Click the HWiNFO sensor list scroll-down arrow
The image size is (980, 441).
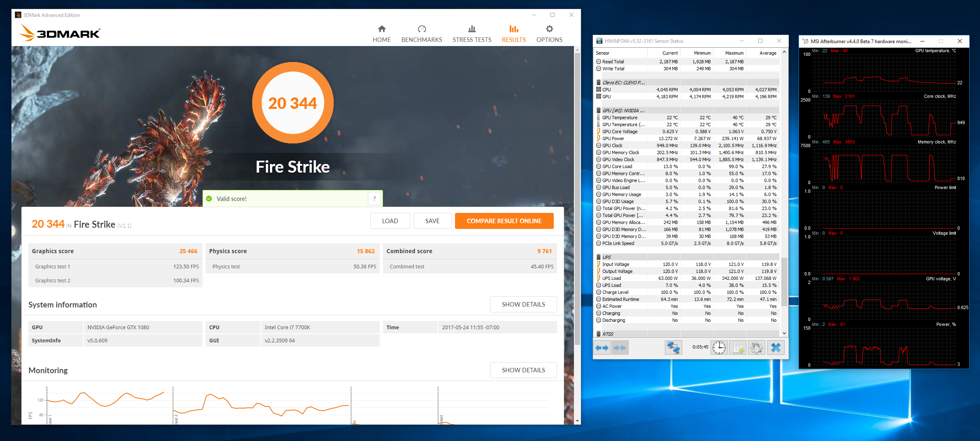[784, 333]
